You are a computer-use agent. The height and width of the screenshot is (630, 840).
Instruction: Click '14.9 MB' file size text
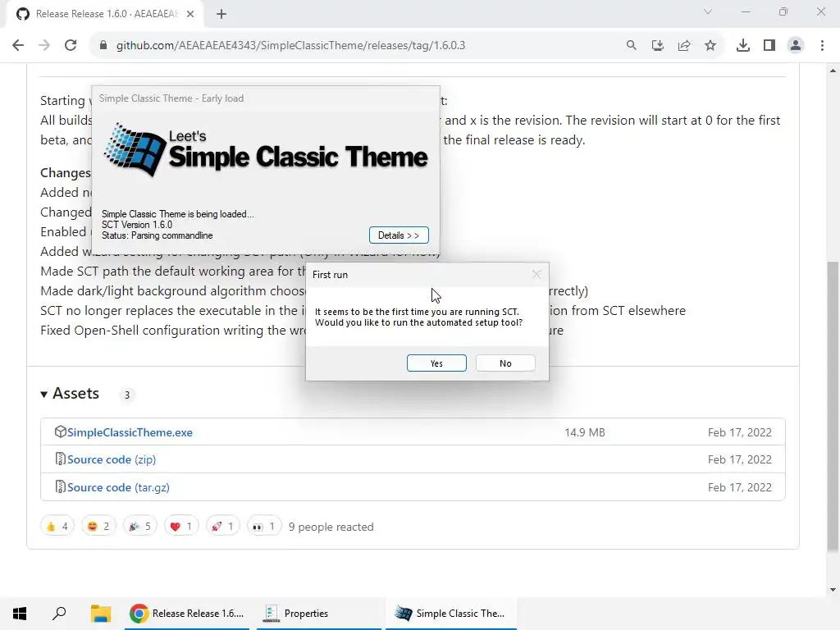(584, 432)
